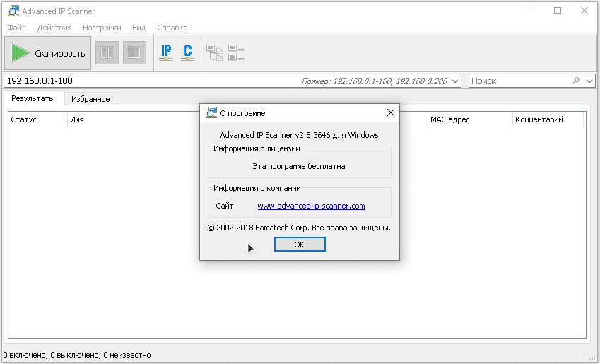The width and height of the screenshot is (600, 364).
Task: Open the Действия menu
Action: [54, 28]
